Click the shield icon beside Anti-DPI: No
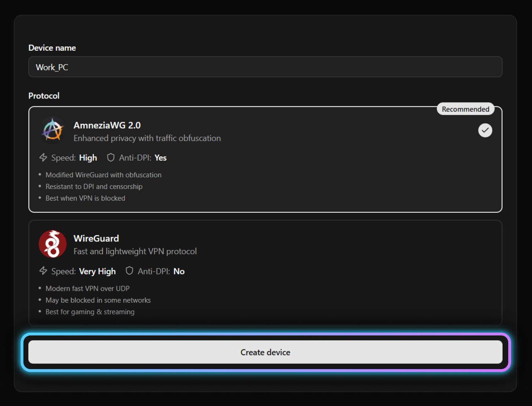 (129, 271)
